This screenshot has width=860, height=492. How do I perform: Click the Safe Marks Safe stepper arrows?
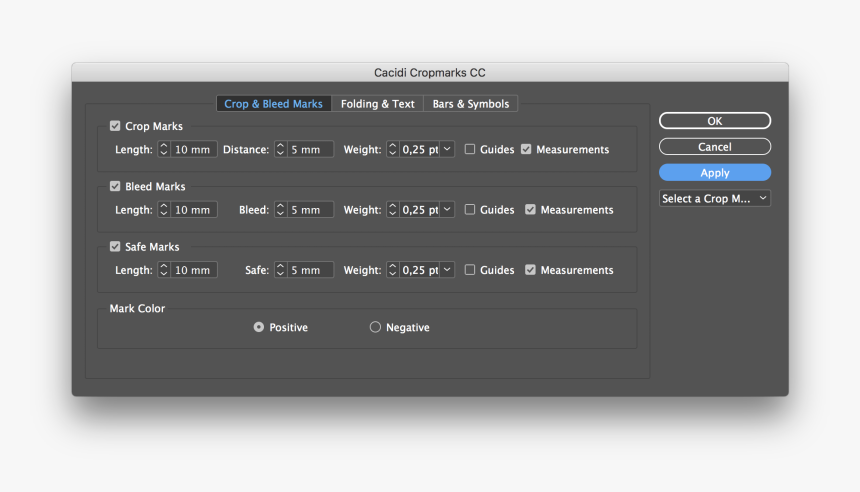(x=280, y=270)
